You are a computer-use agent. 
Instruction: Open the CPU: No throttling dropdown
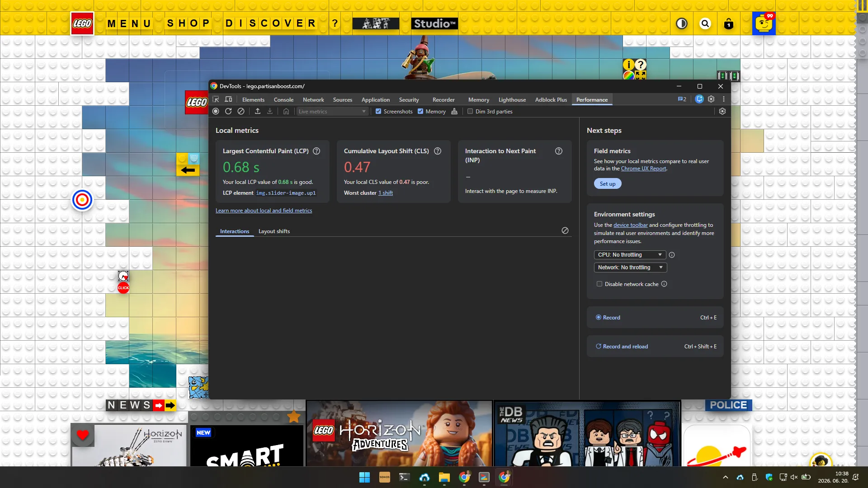630,255
